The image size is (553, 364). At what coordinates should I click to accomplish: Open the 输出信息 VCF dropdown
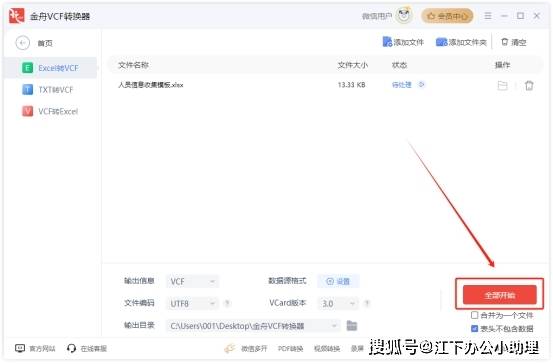pyautogui.click(x=192, y=281)
